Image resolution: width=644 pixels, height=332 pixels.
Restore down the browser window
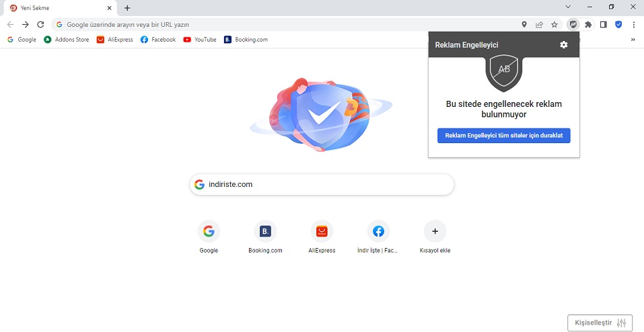(611, 7)
